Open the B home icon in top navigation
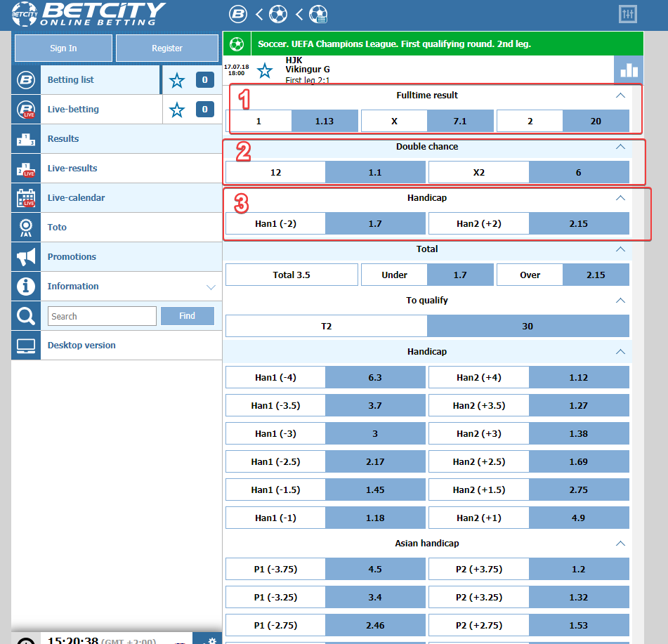Screen dimensions: 668x644 pyautogui.click(x=237, y=15)
